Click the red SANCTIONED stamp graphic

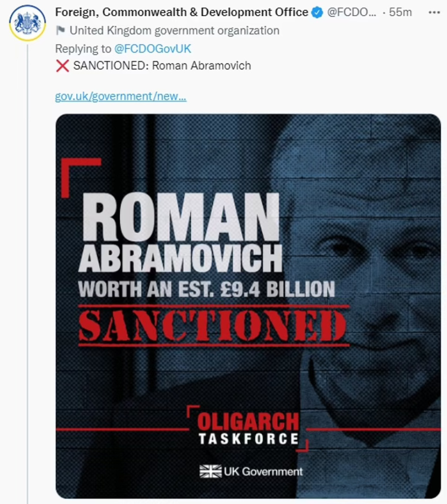[x=213, y=325]
